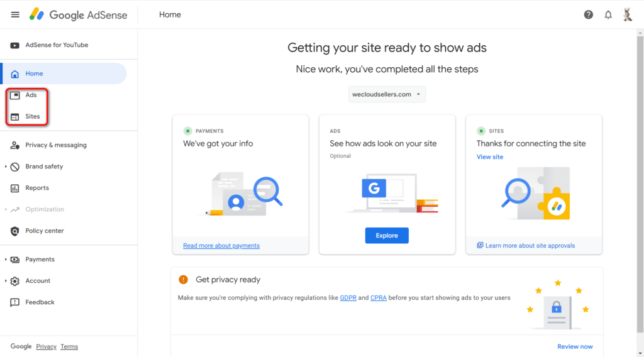Click the 'Get privacy ready' heading

228,280
